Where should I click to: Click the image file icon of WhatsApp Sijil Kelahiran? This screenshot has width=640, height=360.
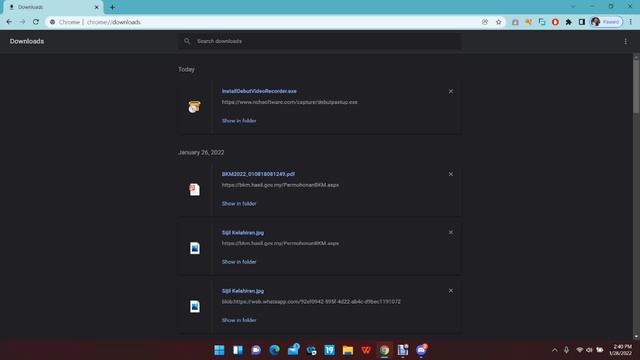pyautogui.click(x=195, y=307)
